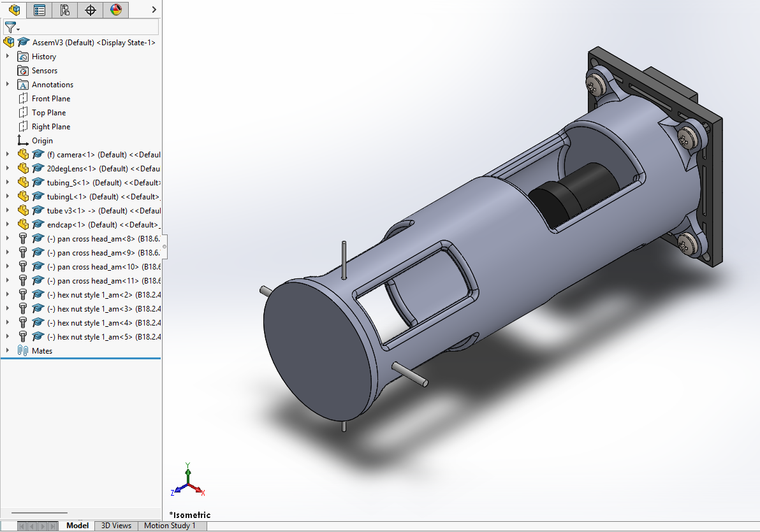Image resolution: width=760 pixels, height=532 pixels.
Task: Open the ConfigurationManager tab icon
Action: point(64,10)
